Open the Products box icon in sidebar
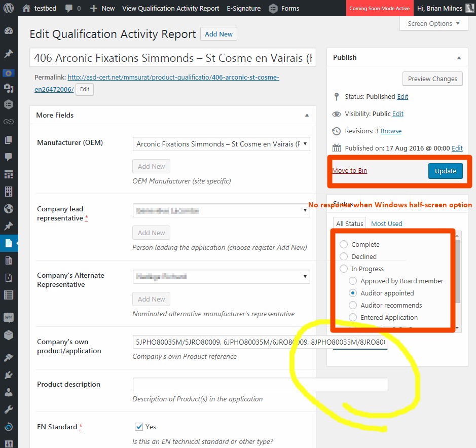The height and width of the screenshot is (448, 476). [x=9, y=335]
